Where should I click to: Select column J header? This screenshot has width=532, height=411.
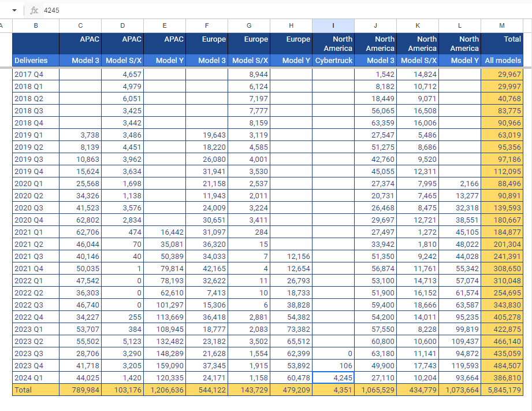pyautogui.click(x=375, y=25)
